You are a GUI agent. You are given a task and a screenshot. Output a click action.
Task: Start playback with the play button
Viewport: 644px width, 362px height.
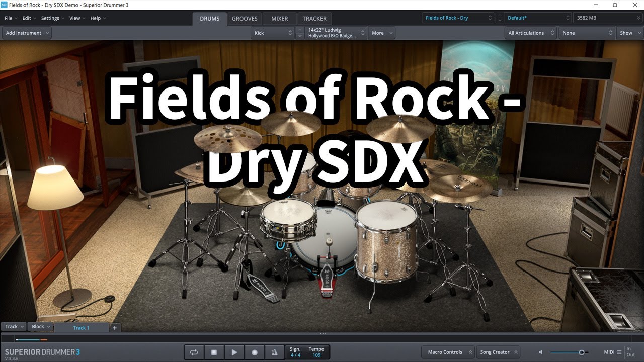tap(234, 352)
